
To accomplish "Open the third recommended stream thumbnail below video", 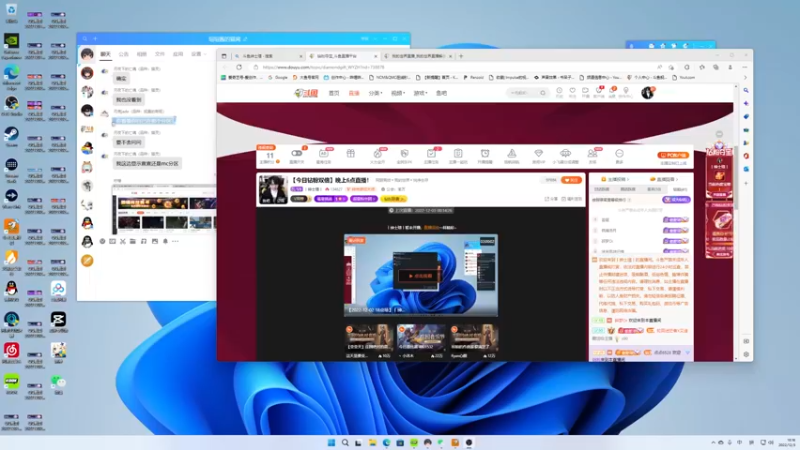I will tap(473, 337).
